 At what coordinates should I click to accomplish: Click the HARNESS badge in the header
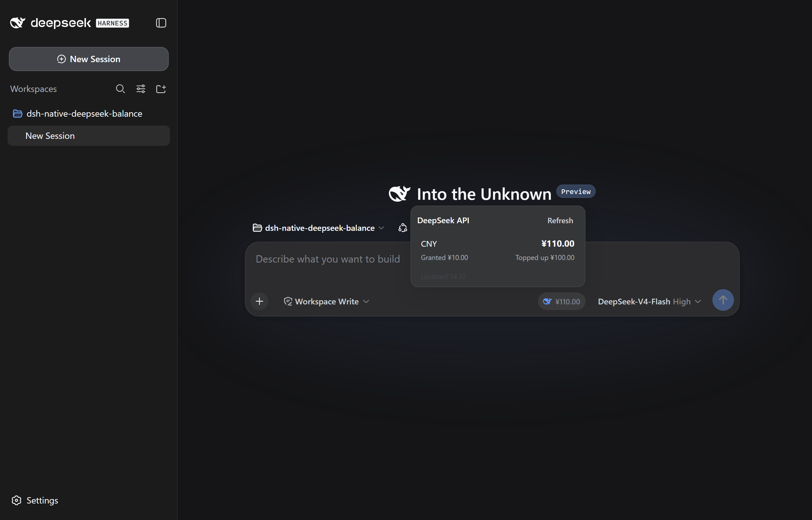coord(113,23)
